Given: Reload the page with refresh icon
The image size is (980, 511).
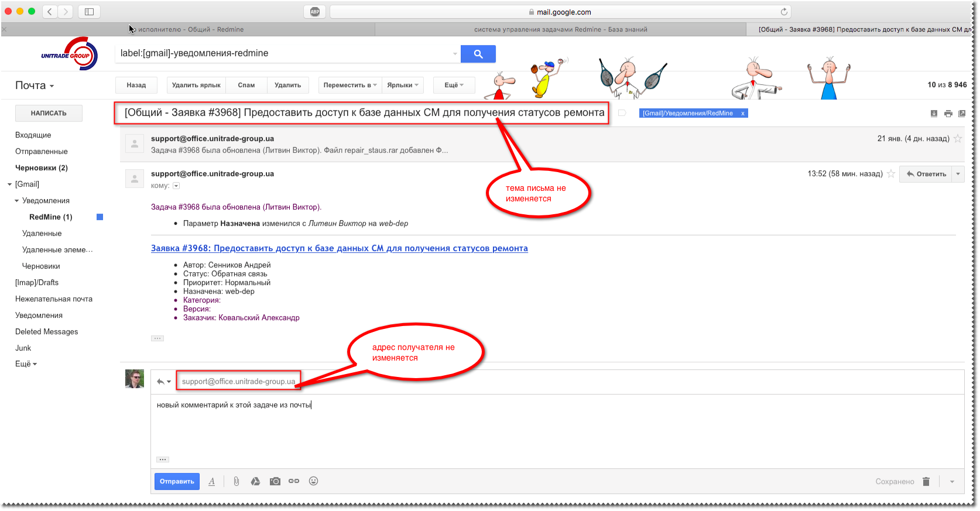Looking at the screenshot, I should click(x=784, y=12).
